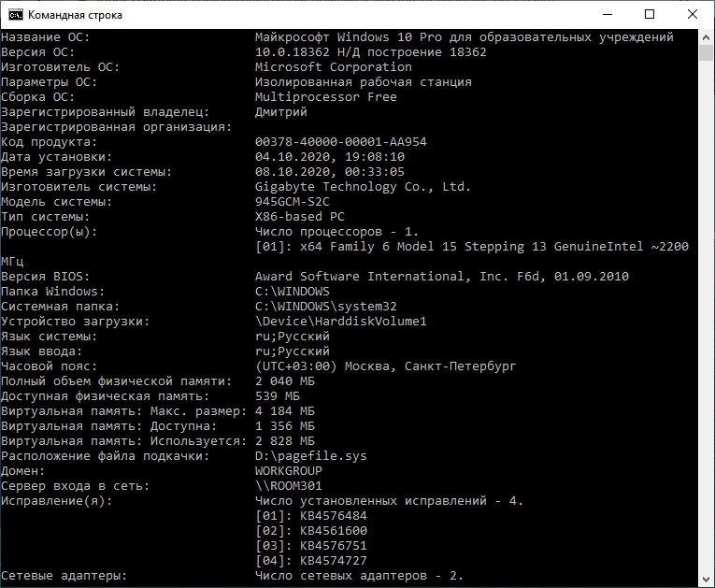The height and width of the screenshot is (588, 715).
Task: Click 'Gigabyte Technology Co., Ltd.' value
Action: (363, 187)
